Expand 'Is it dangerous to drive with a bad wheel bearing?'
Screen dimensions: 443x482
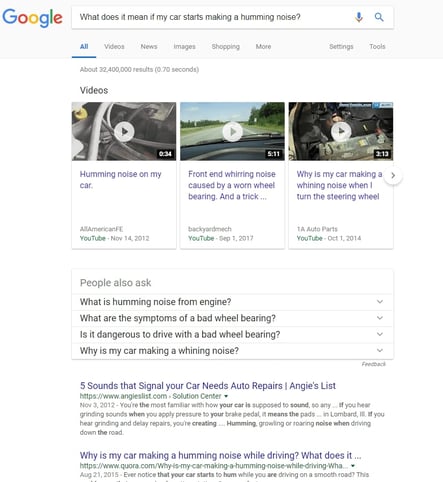click(x=232, y=335)
